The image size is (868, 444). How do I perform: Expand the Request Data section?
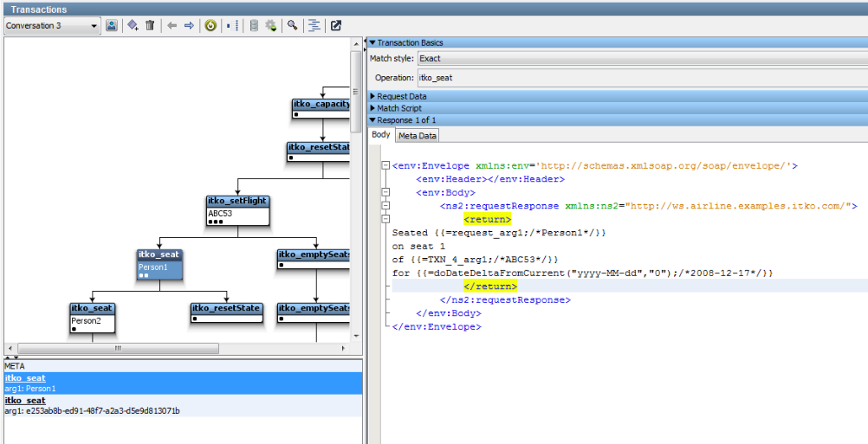click(x=401, y=96)
